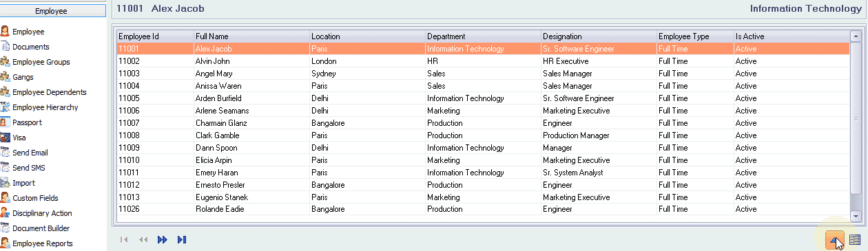Click the grid scrollbar down arrow
Image resolution: width=868 pixels, height=251 pixels.
pyautogui.click(x=856, y=216)
